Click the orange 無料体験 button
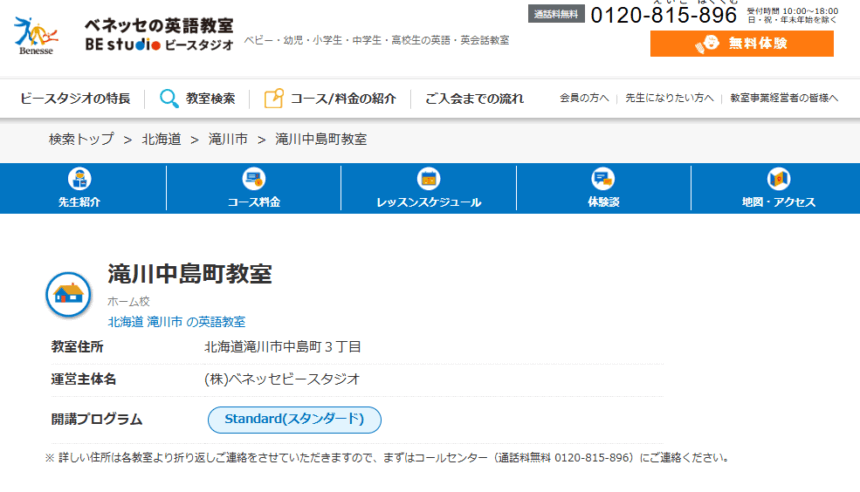 (742, 43)
